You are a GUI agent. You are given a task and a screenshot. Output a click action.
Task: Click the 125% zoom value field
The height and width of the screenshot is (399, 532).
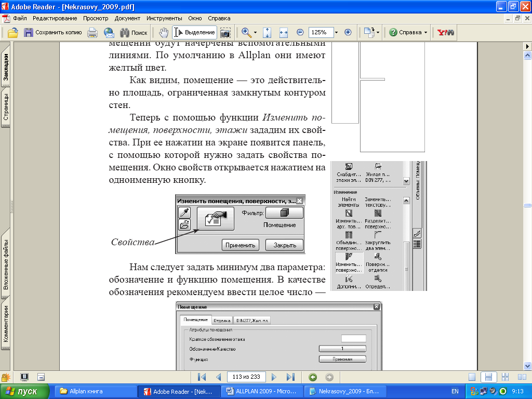(x=321, y=32)
